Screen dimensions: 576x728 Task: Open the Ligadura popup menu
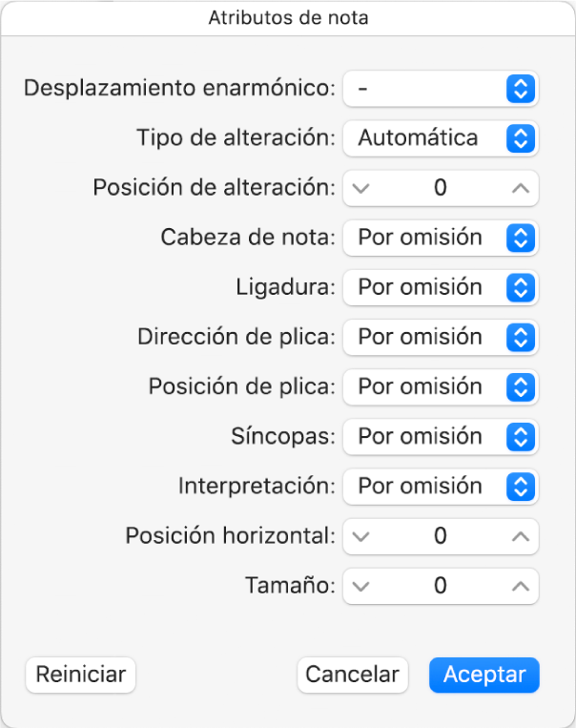coord(441,287)
